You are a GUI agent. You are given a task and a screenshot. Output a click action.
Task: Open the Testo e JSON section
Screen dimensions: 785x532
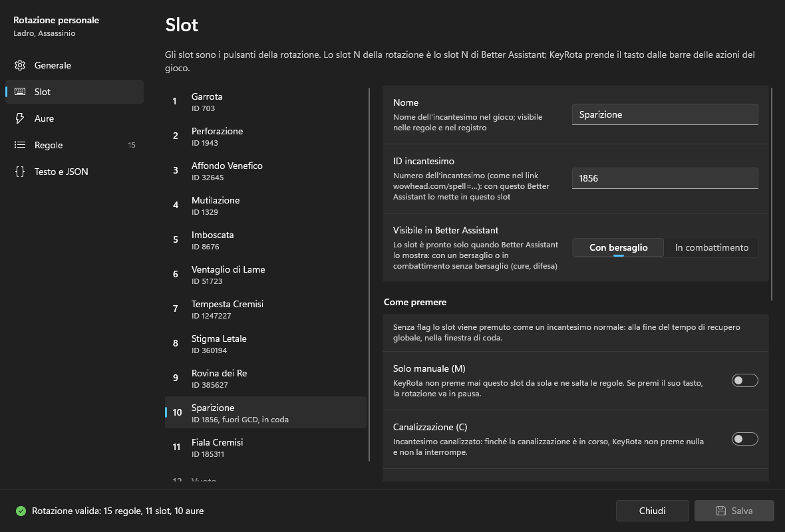[x=75, y=171]
